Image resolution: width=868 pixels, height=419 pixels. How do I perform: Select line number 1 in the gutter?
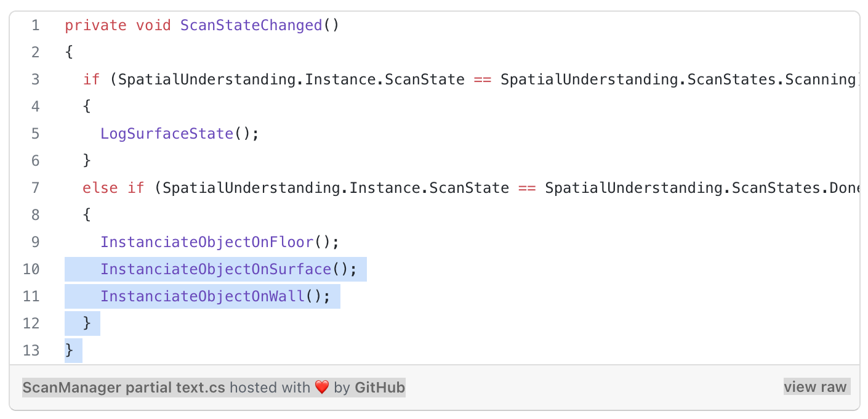35,25
